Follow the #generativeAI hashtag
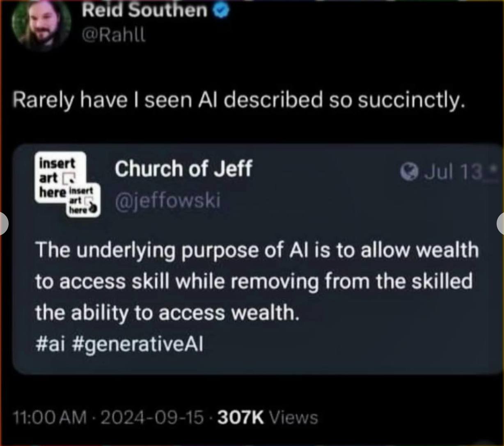The width and height of the screenshot is (504, 446). tap(137, 344)
